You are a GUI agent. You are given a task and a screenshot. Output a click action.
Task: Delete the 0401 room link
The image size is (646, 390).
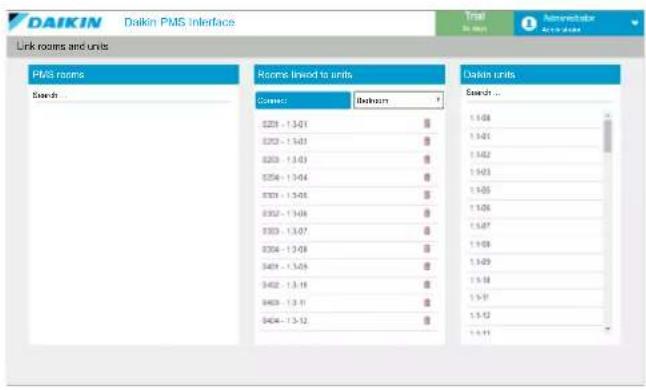(x=427, y=267)
